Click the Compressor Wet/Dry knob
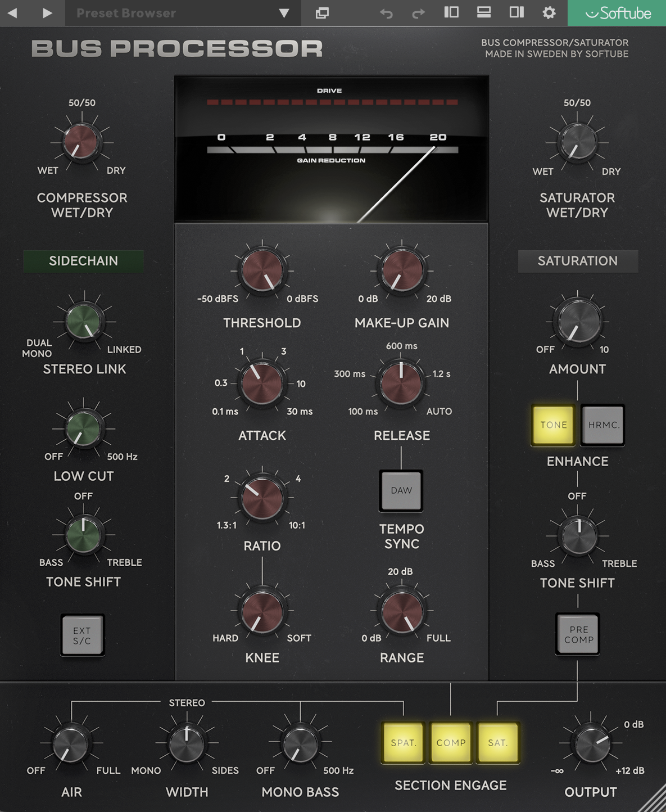The width and height of the screenshot is (666, 812). 82,142
